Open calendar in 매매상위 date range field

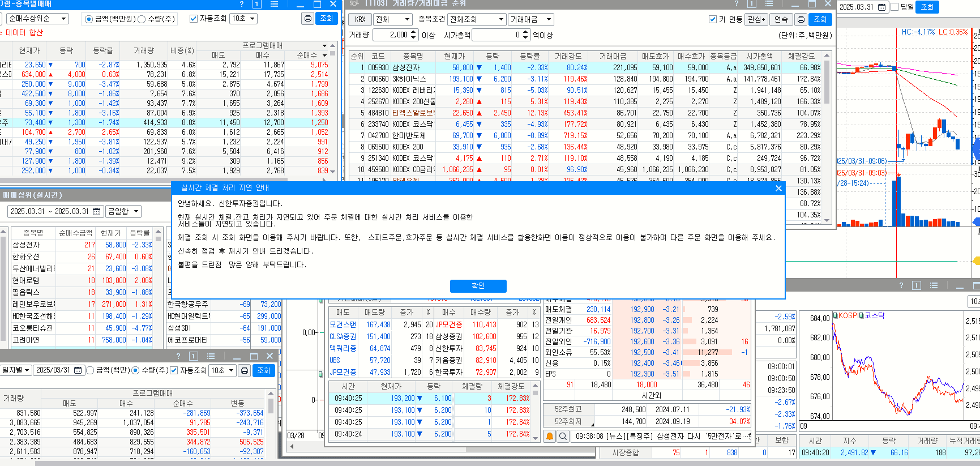coord(97,212)
